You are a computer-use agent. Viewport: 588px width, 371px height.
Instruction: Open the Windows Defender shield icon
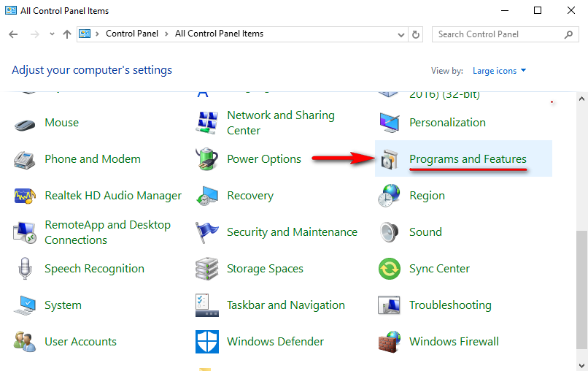pos(207,342)
